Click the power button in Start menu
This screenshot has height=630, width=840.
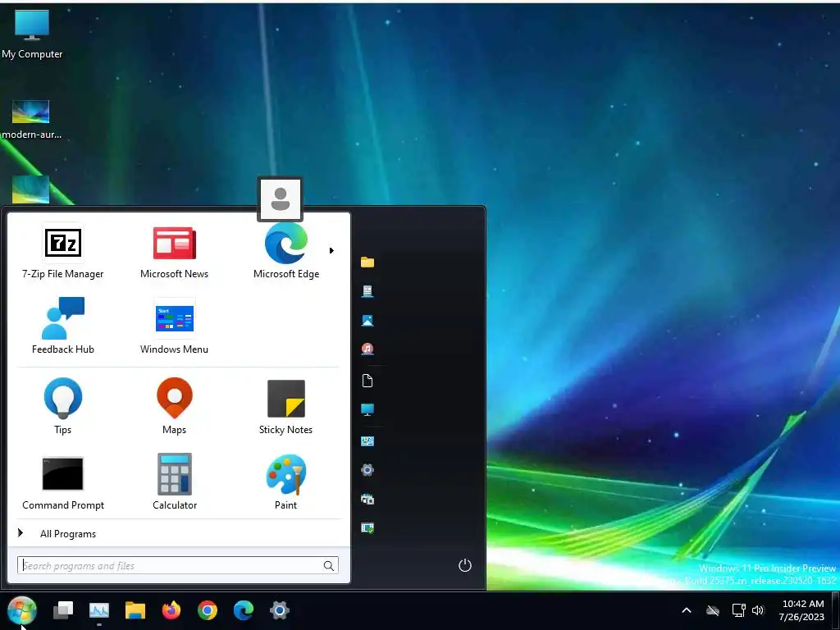[465, 565]
